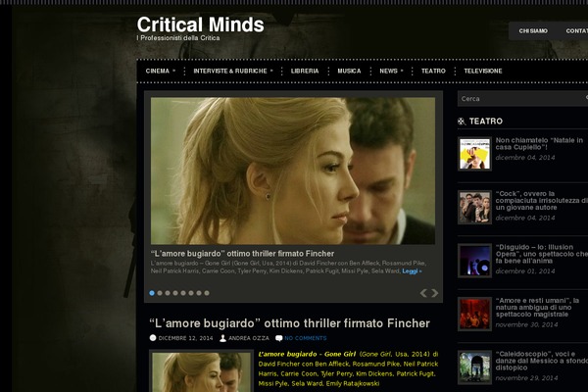Click the date novembre 30, 2014
Screen dimensions: 588x392
526,324
